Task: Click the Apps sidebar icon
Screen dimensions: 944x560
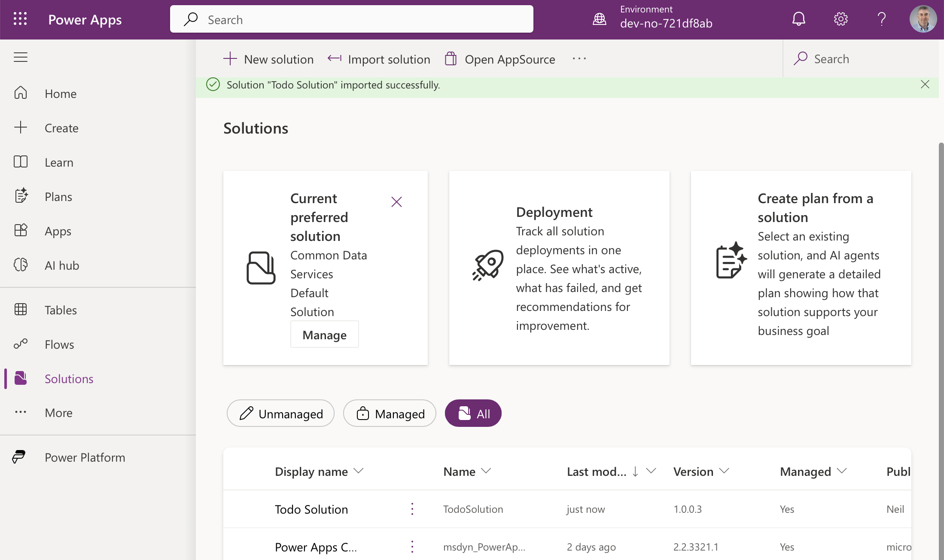Action: tap(21, 231)
